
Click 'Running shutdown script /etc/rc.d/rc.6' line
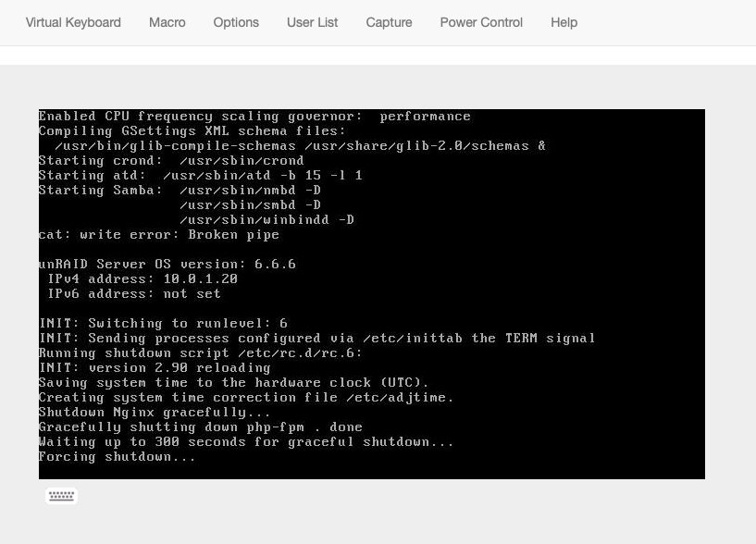click(x=201, y=352)
